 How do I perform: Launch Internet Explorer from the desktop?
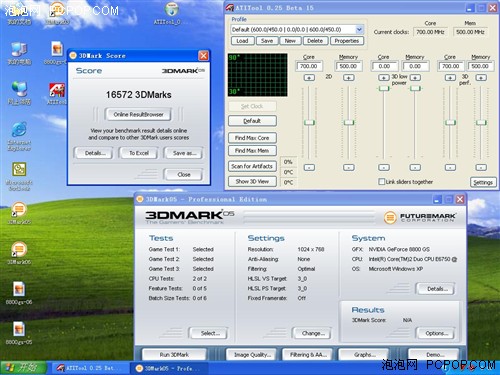coord(19,137)
